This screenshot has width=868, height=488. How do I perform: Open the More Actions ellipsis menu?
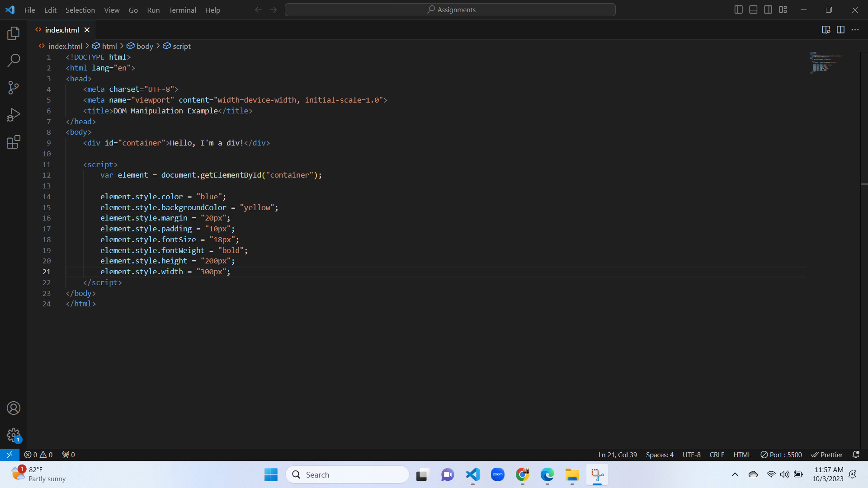(x=855, y=30)
